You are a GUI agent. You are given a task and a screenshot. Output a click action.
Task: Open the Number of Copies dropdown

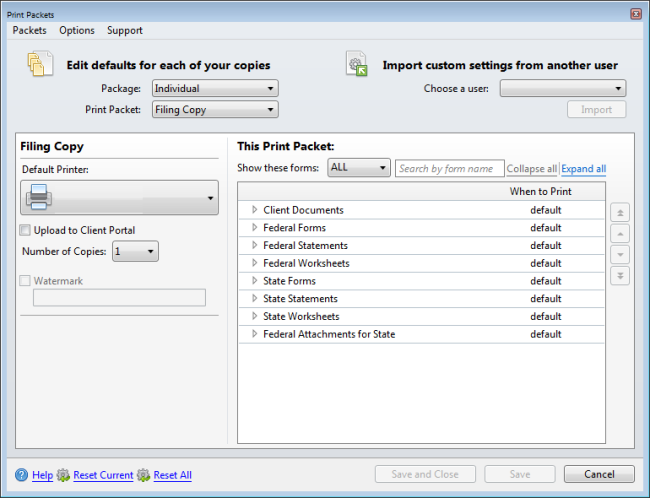135,252
